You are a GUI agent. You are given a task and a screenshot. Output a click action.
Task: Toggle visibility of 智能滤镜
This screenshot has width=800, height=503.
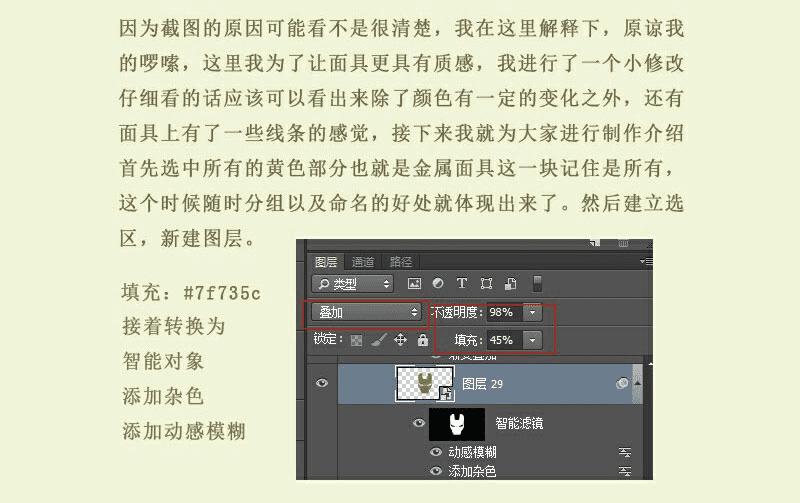click(419, 423)
